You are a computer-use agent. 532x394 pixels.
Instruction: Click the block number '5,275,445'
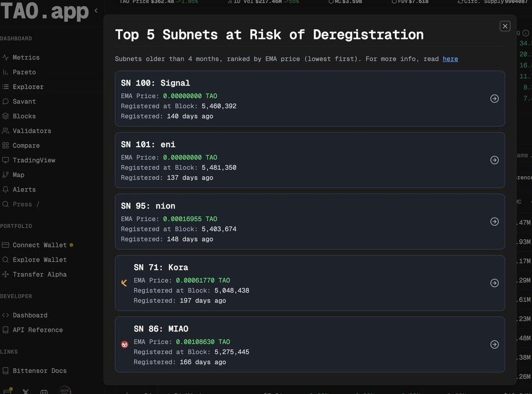[232, 352]
